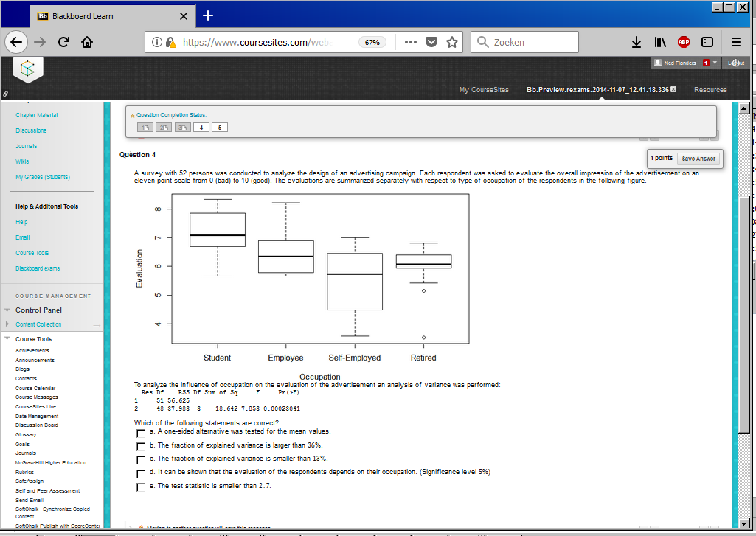Viewport: 756px width, 536px height.
Task: Jump to question 2 status box
Action: tap(164, 128)
